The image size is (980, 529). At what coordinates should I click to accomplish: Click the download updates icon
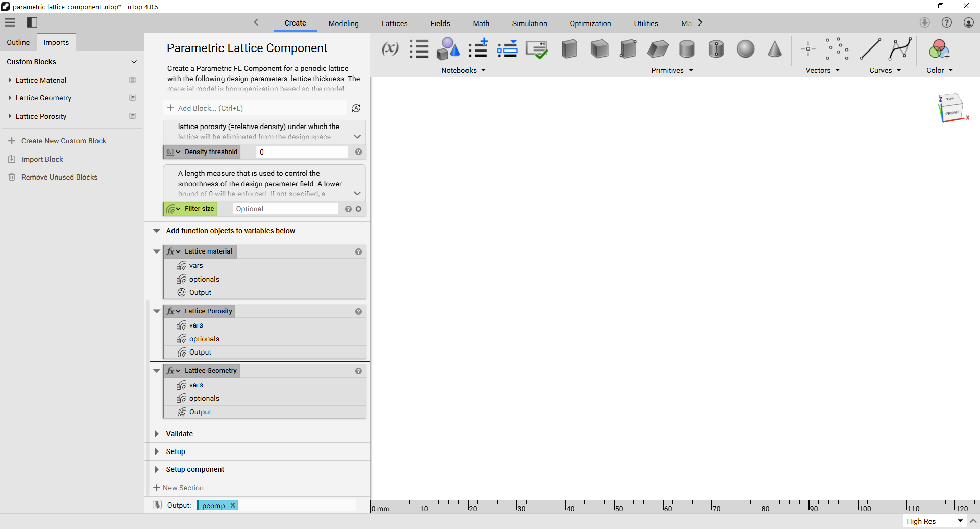925,22
